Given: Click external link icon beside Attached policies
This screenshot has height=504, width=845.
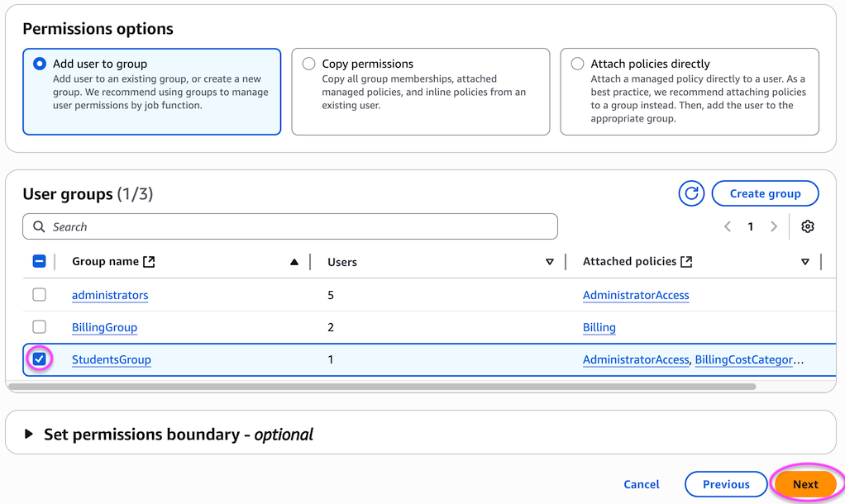Looking at the screenshot, I should click(686, 262).
